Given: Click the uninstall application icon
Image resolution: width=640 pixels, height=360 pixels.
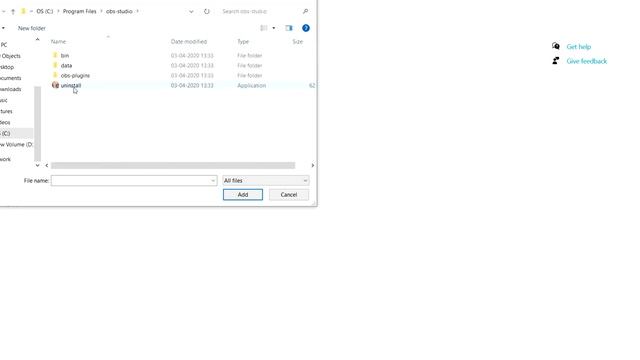Looking at the screenshot, I should [x=55, y=85].
